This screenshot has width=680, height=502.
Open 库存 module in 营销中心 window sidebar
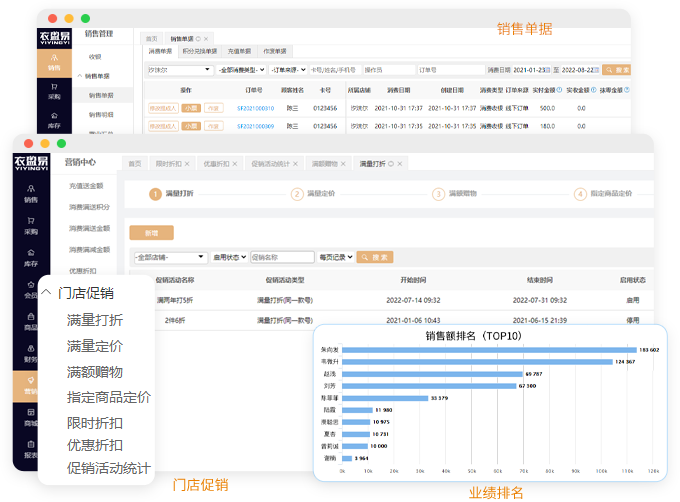(31, 258)
